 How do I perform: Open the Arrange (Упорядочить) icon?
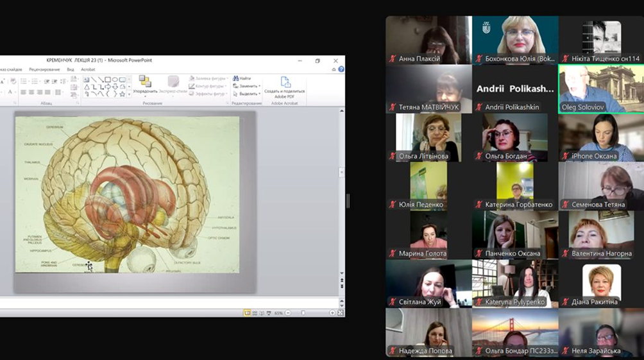point(145,81)
